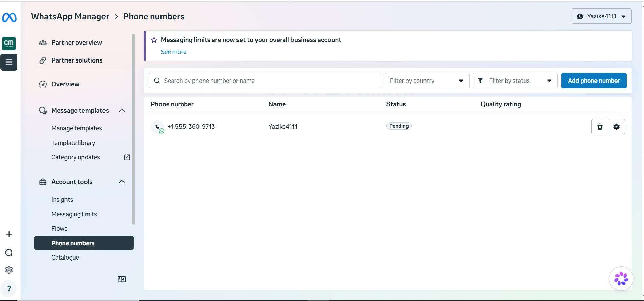
Task: Click phone number +1 555-360-9713
Action: (x=191, y=127)
